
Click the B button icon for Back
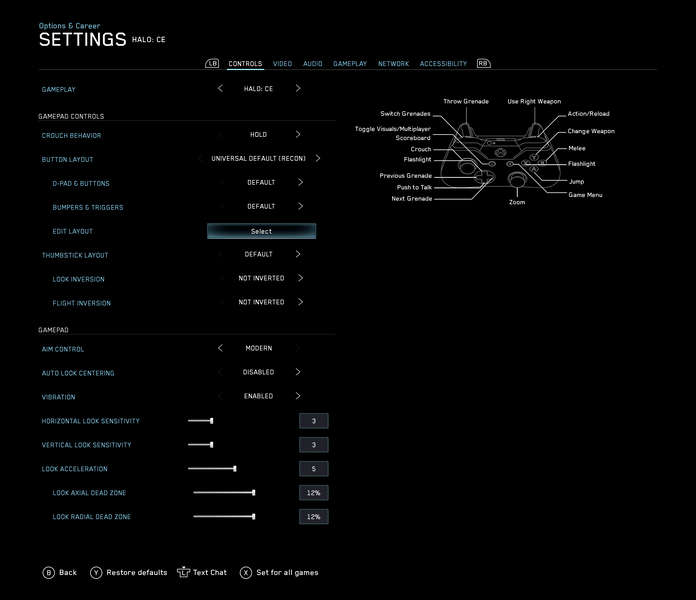(x=48, y=573)
